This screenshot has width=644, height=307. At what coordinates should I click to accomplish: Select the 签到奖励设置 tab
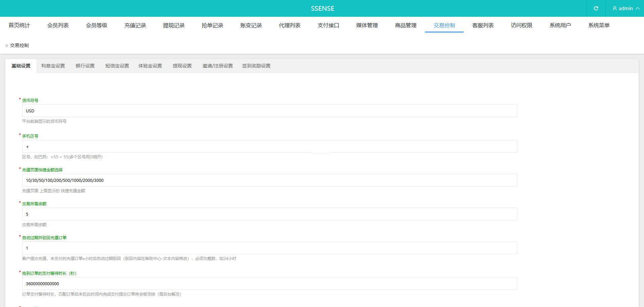pyautogui.click(x=256, y=66)
